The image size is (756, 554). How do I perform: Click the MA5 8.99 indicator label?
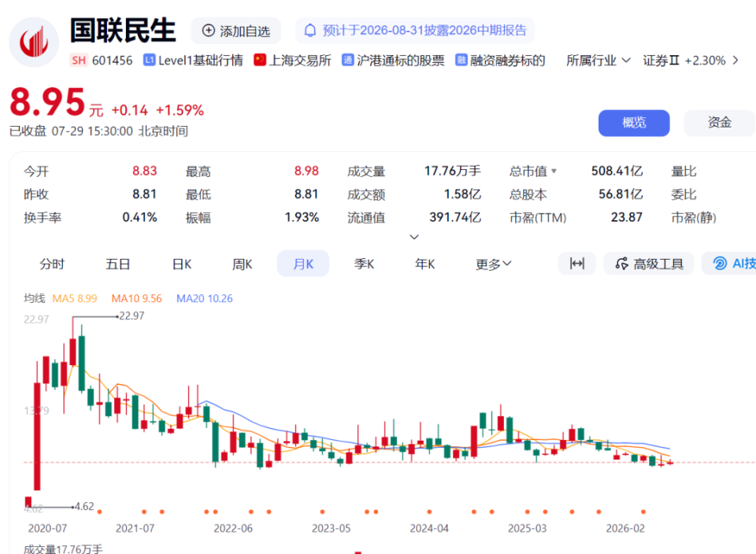(x=75, y=299)
